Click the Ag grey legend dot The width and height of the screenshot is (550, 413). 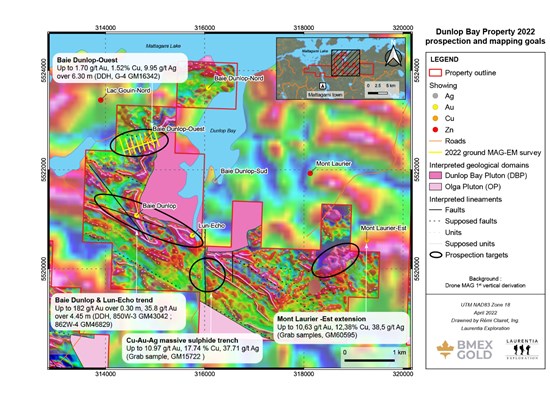tap(435, 96)
